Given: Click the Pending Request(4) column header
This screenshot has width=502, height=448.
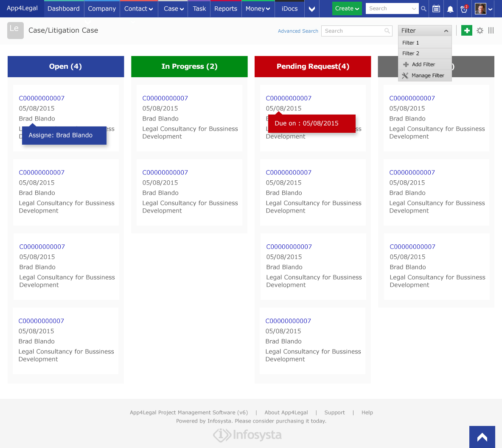Looking at the screenshot, I should coord(312,67).
